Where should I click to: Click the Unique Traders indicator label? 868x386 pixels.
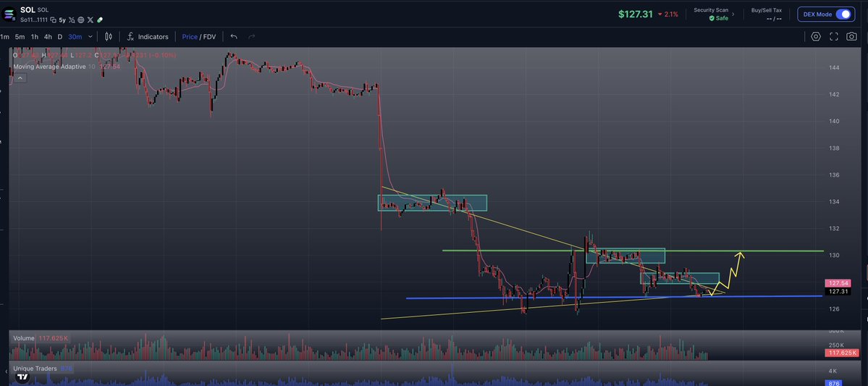tap(35, 369)
